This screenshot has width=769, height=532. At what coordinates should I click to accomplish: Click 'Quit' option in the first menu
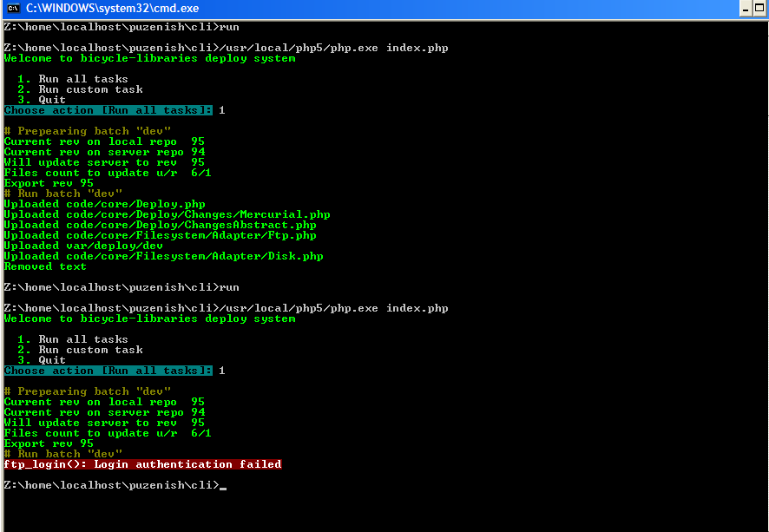pos(52,100)
